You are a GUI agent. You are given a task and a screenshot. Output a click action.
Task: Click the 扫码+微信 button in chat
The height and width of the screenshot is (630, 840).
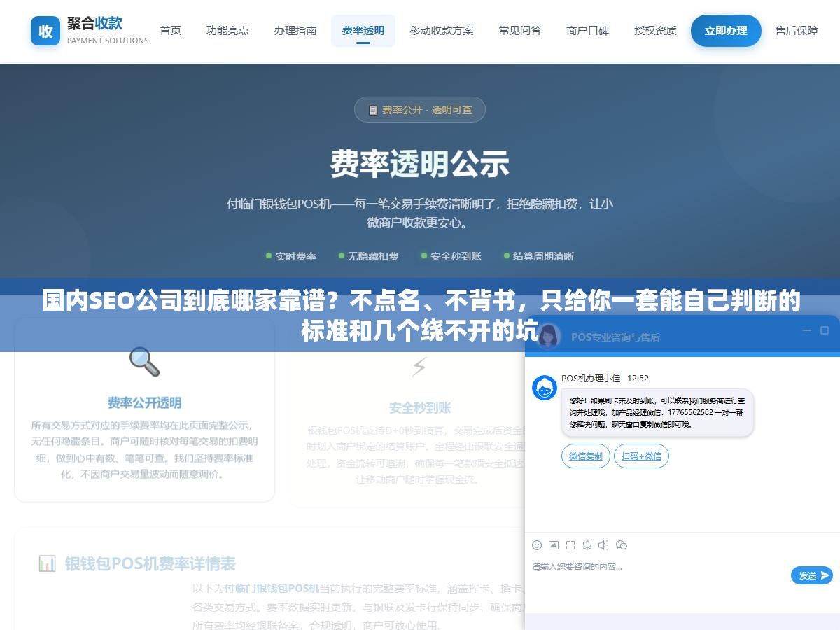(x=642, y=456)
